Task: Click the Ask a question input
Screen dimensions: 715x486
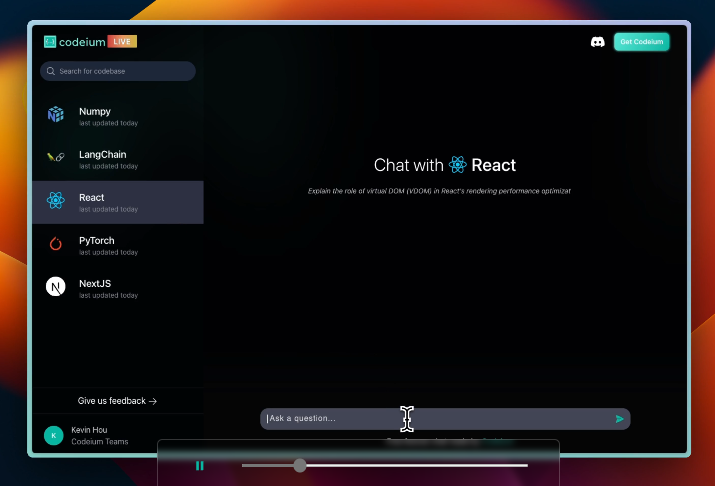Action: pyautogui.click(x=445, y=419)
